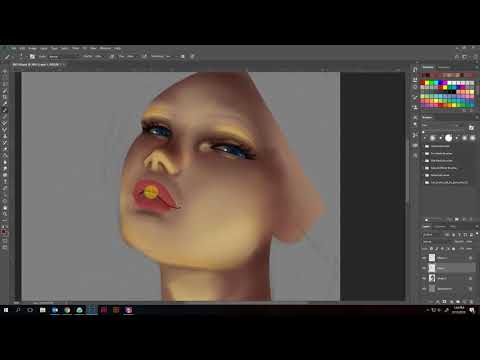Open the symmetry paint options
The width and height of the screenshot is (480, 360).
tap(193, 57)
